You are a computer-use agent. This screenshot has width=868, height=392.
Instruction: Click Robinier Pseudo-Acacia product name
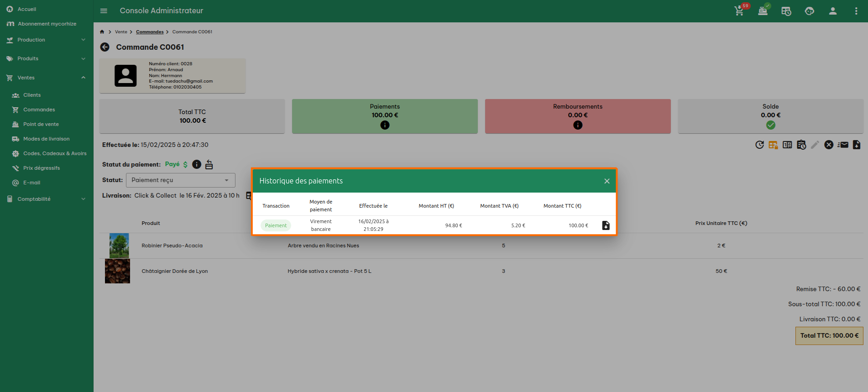pos(172,246)
